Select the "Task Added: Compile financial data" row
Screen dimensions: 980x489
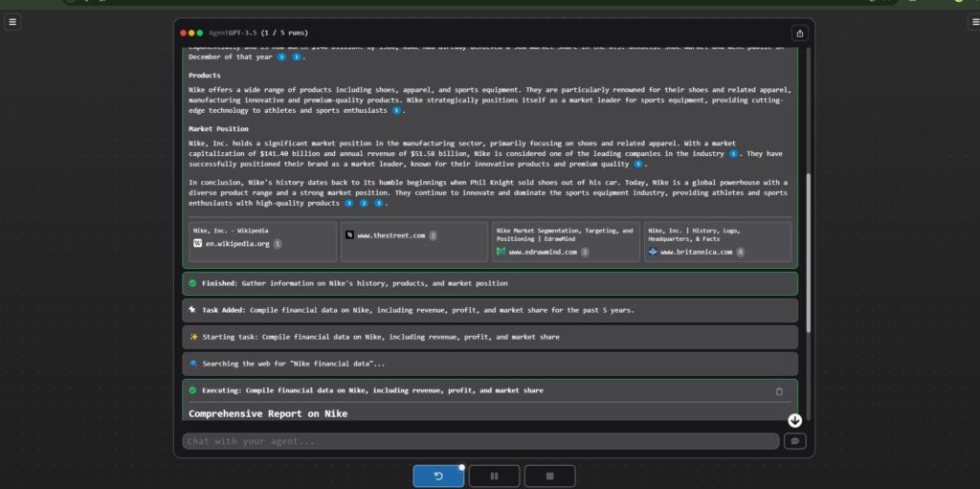[490, 310]
